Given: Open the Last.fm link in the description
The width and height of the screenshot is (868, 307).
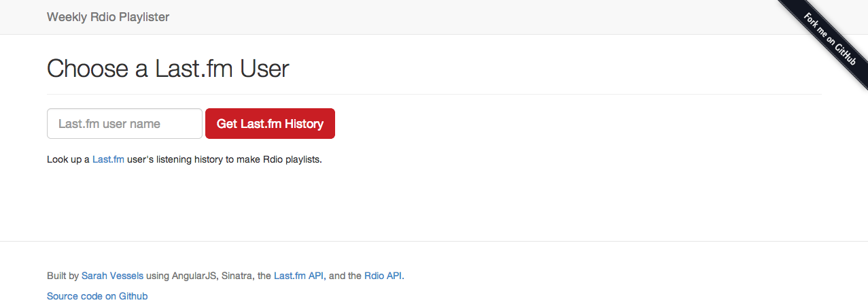Looking at the screenshot, I should click(108, 160).
